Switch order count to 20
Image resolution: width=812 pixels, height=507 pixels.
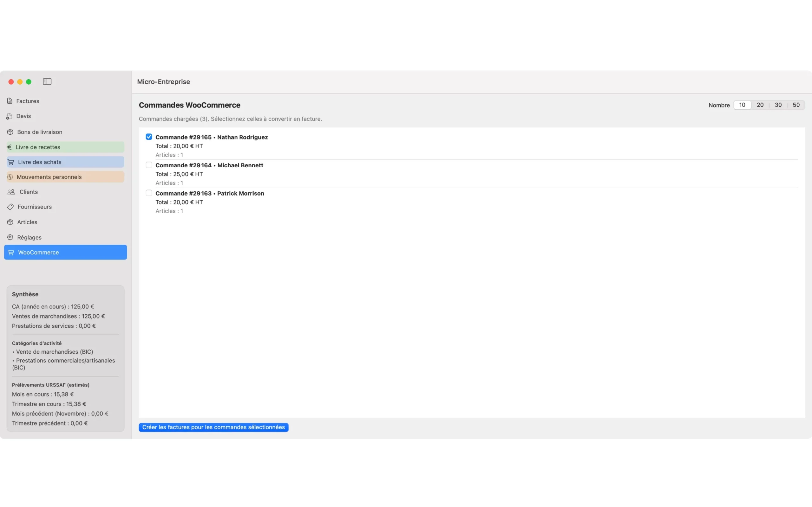[760, 105]
